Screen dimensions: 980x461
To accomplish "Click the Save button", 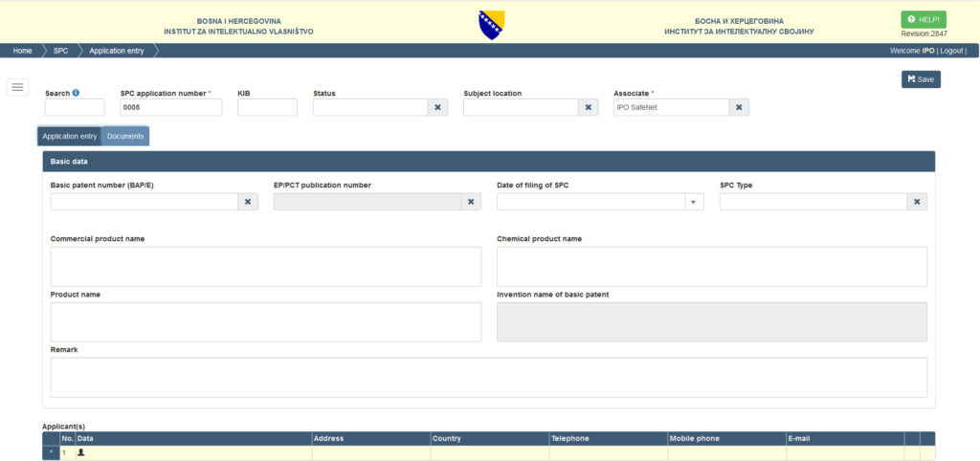I will pos(921,79).
